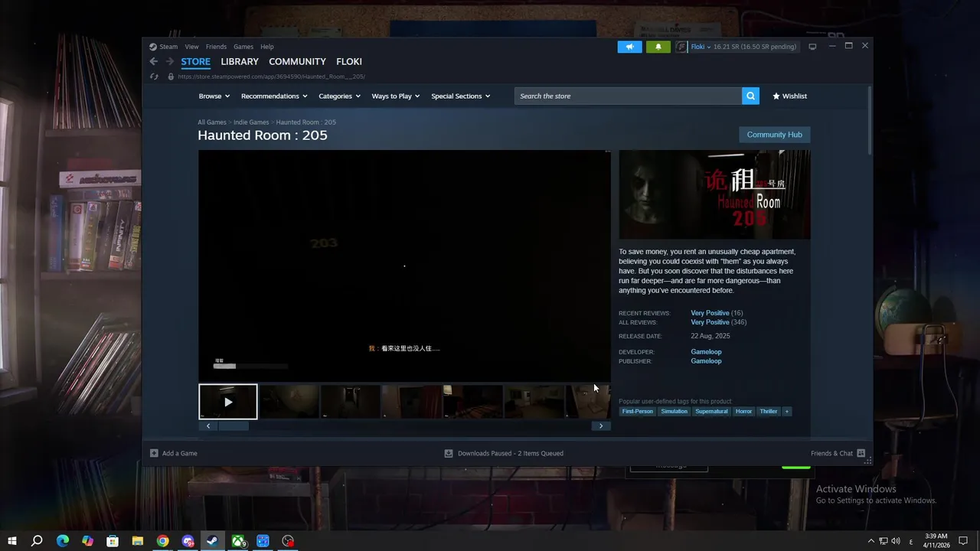
Task: Click the Search the store field
Action: click(628, 96)
